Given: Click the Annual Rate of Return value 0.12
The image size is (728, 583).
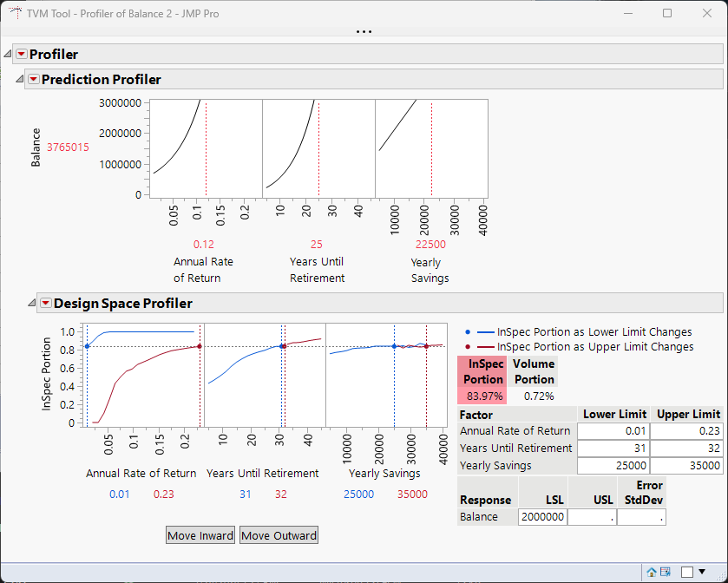Looking at the screenshot, I should coord(203,245).
